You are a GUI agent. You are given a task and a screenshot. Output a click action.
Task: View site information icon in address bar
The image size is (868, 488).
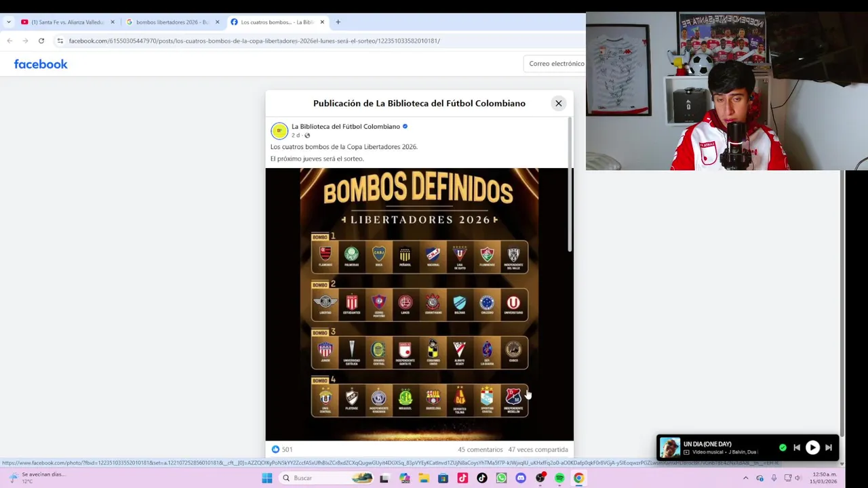tap(60, 41)
